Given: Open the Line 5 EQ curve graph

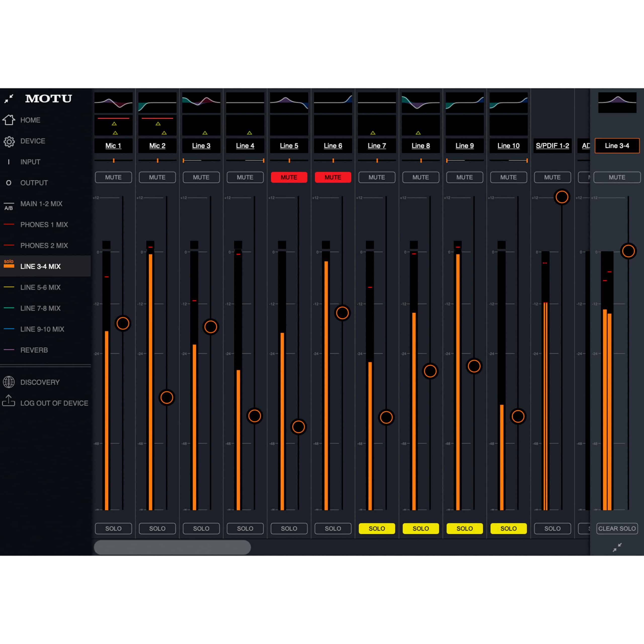Looking at the screenshot, I should tap(289, 102).
